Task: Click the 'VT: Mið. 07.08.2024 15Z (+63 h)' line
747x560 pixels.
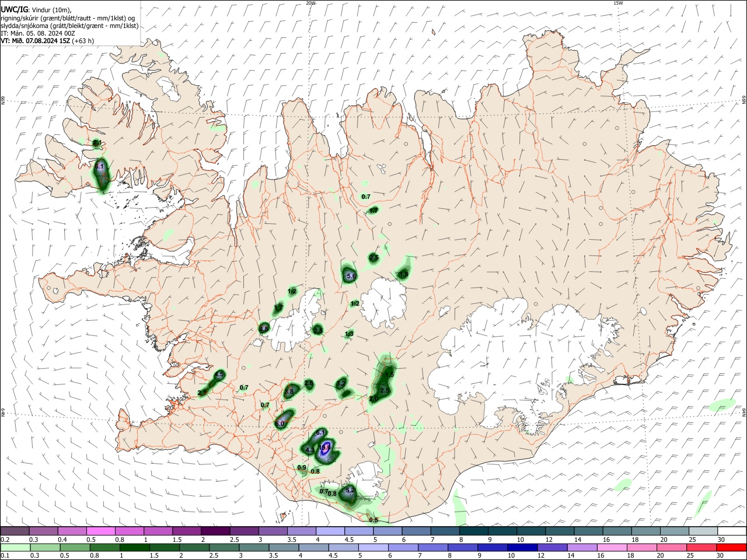Action: 47,41
